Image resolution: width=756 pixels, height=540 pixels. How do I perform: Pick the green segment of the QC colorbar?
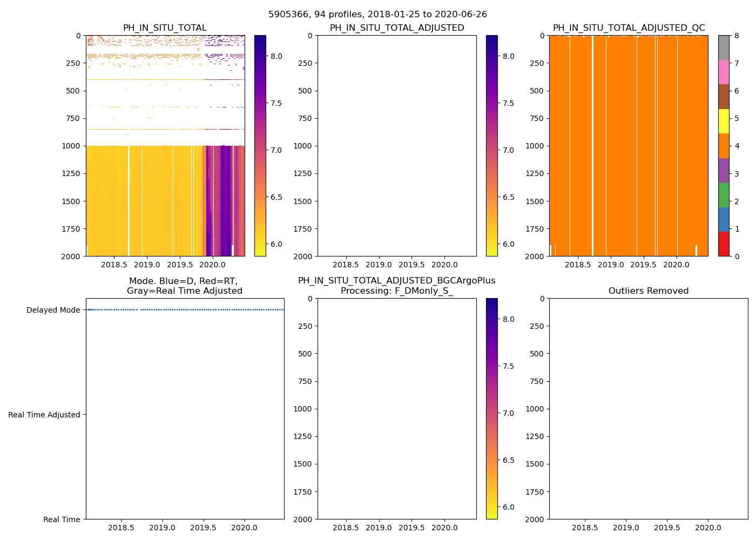tap(724, 195)
